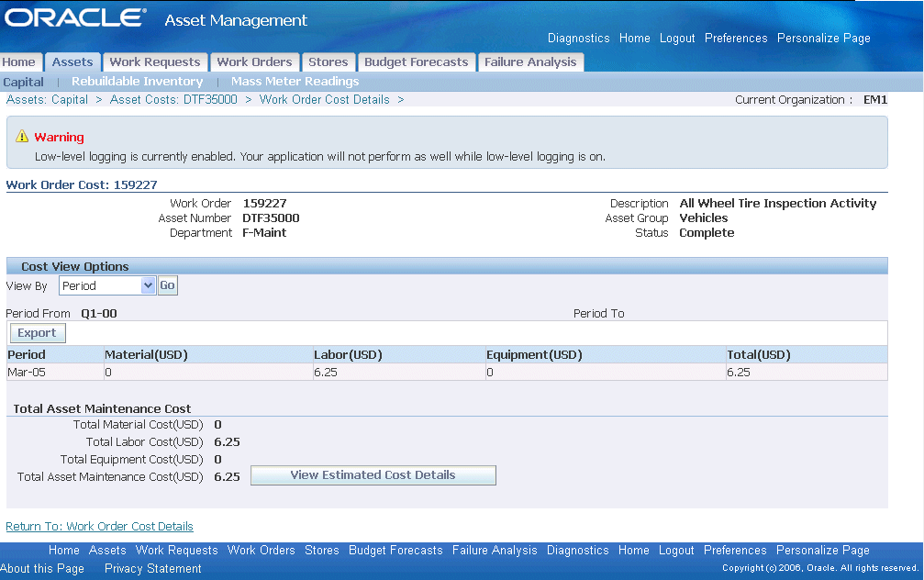Screen dimensions: 924x580
Task: Click Home link in top header
Action: pyautogui.click(x=635, y=38)
